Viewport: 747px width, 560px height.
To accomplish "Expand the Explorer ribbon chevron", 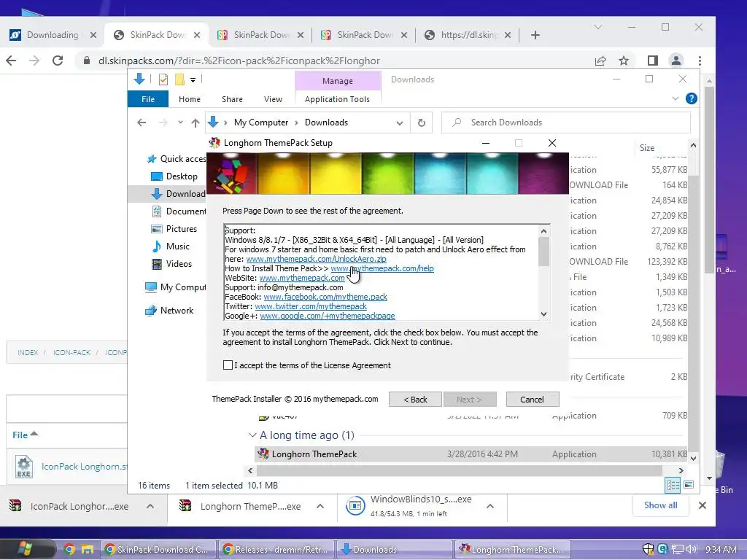I will click(x=675, y=98).
